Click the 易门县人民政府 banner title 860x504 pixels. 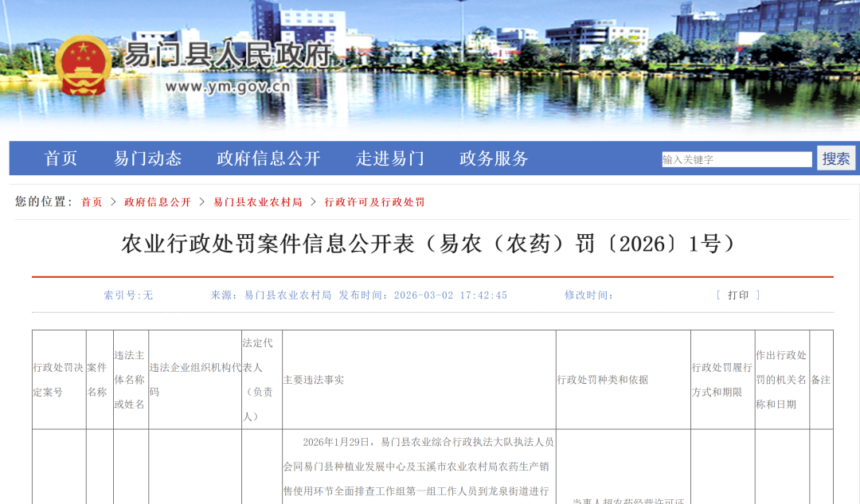click(229, 55)
